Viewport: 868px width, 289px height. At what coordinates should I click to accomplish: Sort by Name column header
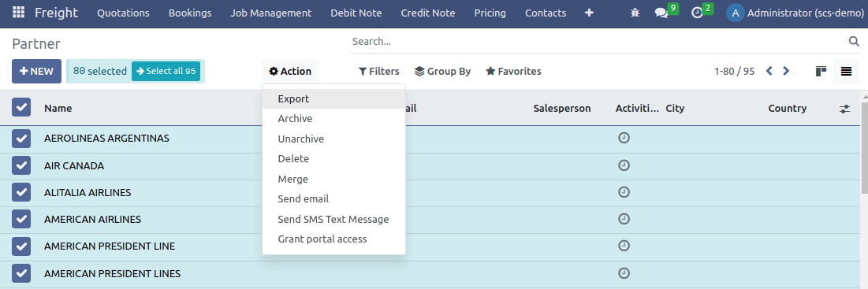58,109
